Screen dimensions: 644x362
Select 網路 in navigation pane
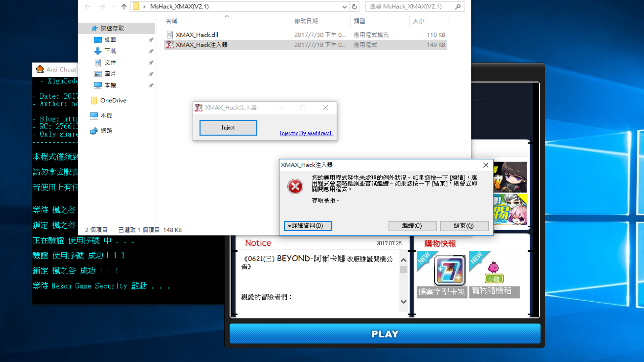point(106,131)
